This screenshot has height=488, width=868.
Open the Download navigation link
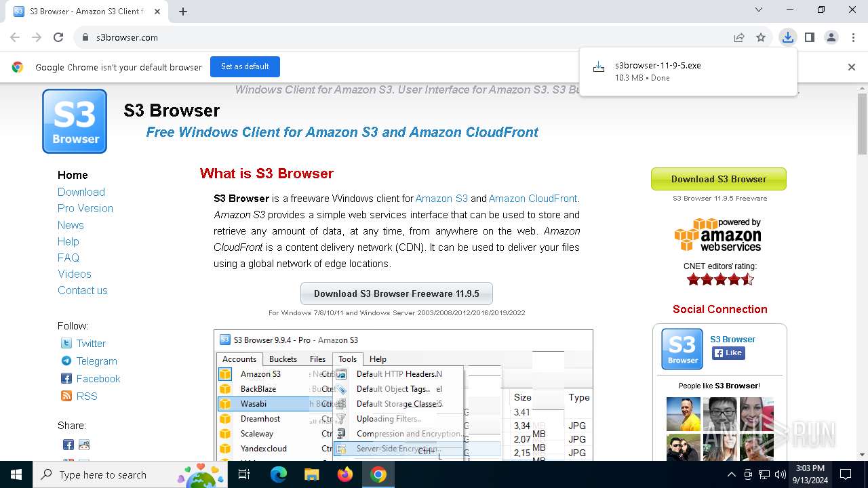81,192
